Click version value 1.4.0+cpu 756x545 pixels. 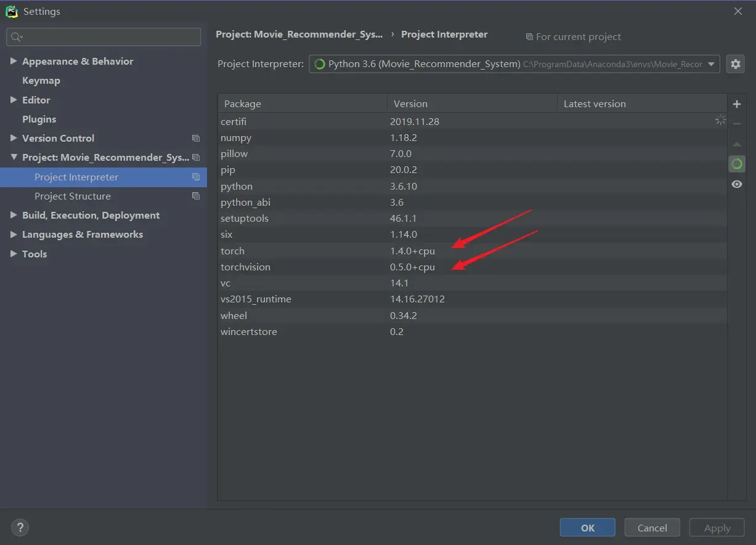(412, 251)
